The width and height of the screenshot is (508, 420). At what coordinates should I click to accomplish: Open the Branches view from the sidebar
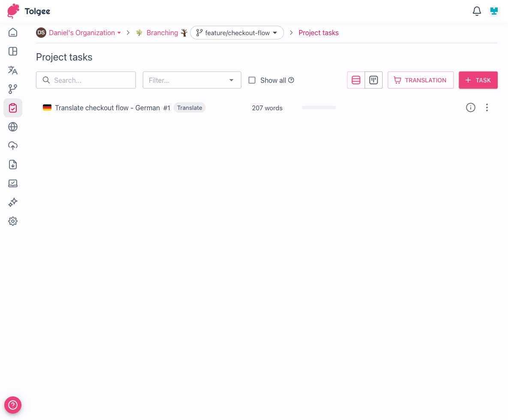(x=12, y=89)
